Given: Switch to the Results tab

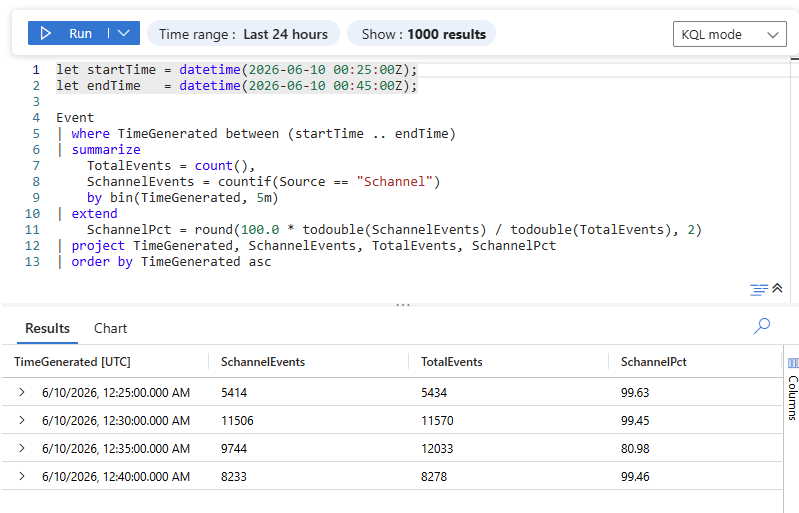Looking at the screenshot, I should (x=47, y=329).
